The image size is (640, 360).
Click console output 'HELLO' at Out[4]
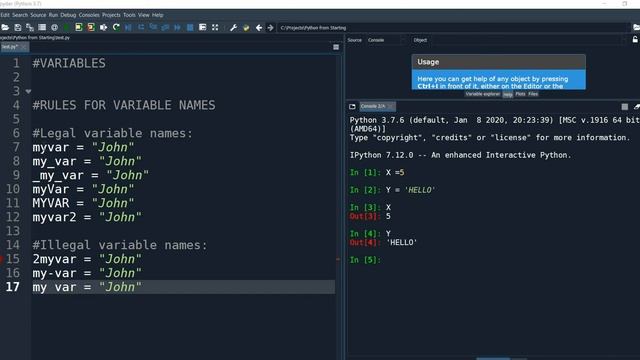[402, 242]
